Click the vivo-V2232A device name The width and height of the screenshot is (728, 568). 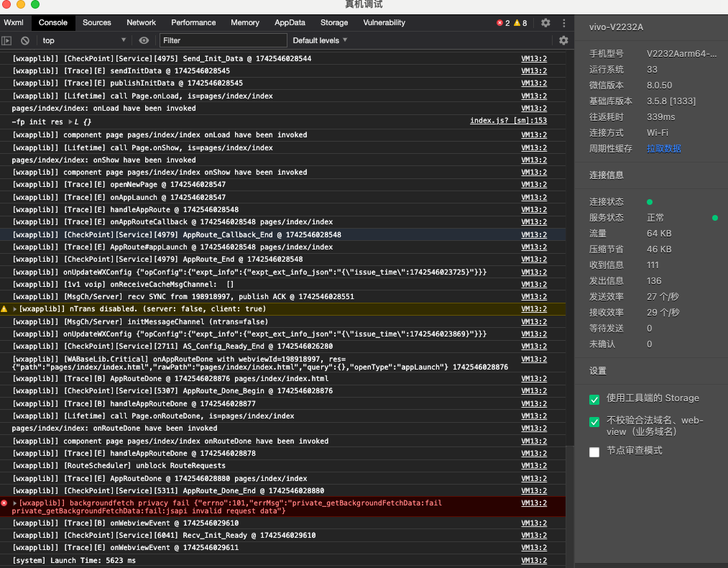(x=616, y=27)
